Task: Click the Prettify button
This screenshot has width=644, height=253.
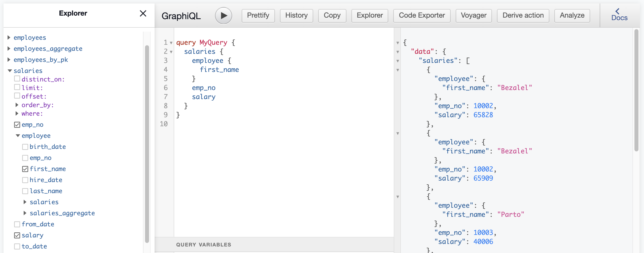Action: pyautogui.click(x=258, y=16)
